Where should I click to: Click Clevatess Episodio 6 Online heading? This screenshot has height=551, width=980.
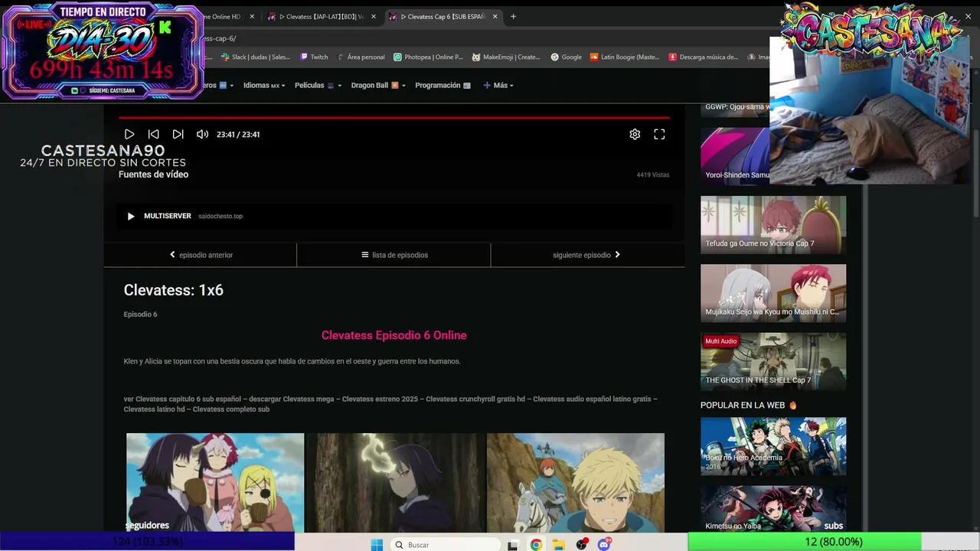(394, 335)
